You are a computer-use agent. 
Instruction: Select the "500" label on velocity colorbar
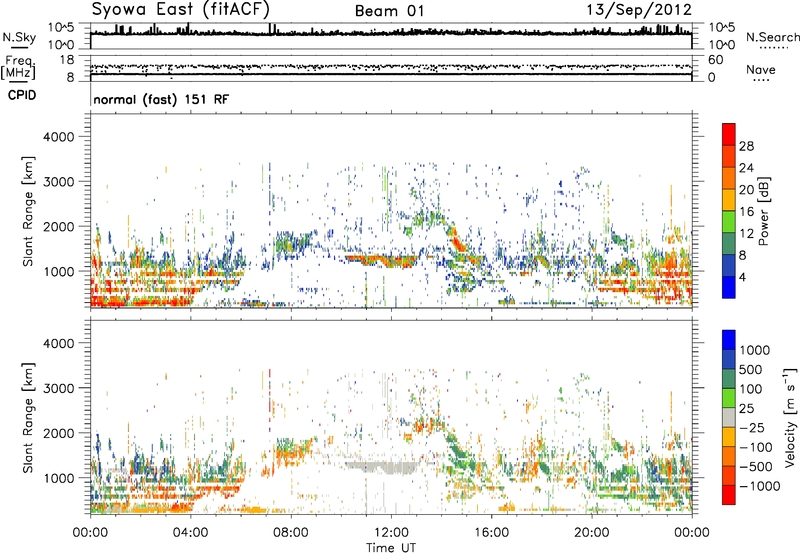751,370
